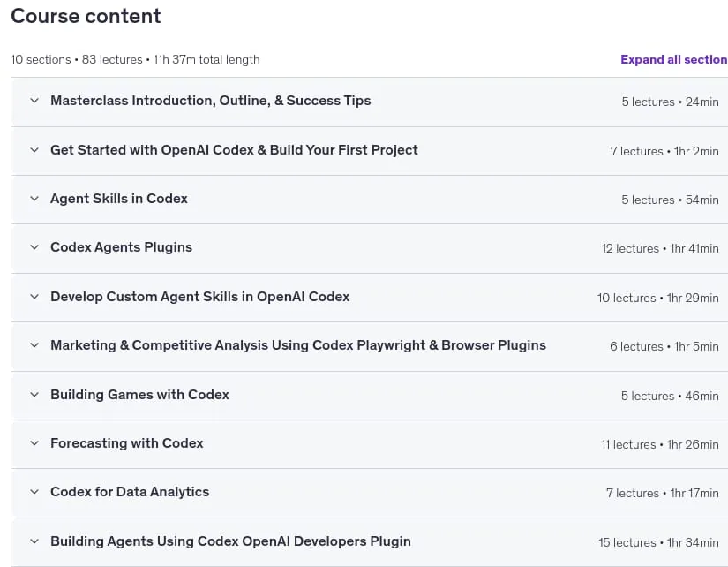Select Marketing & Competitive Analysis section title
This screenshot has height=567, width=728.
click(298, 345)
